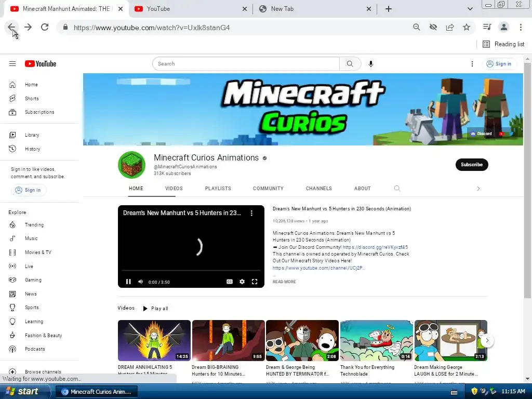This screenshot has width=532, height=399.
Task: Expand description with READ MORE
Action: point(284,282)
